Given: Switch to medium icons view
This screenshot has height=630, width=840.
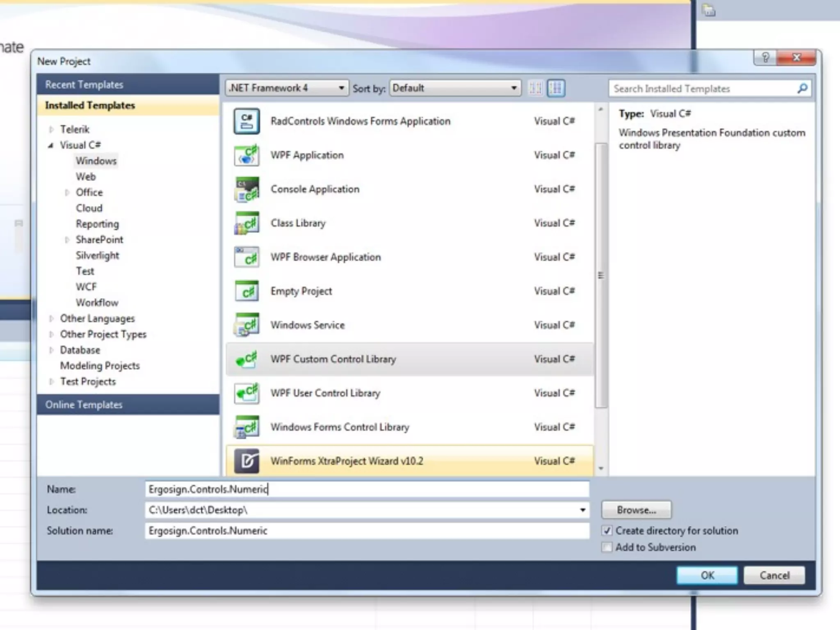Looking at the screenshot, I should click(556, 88).
